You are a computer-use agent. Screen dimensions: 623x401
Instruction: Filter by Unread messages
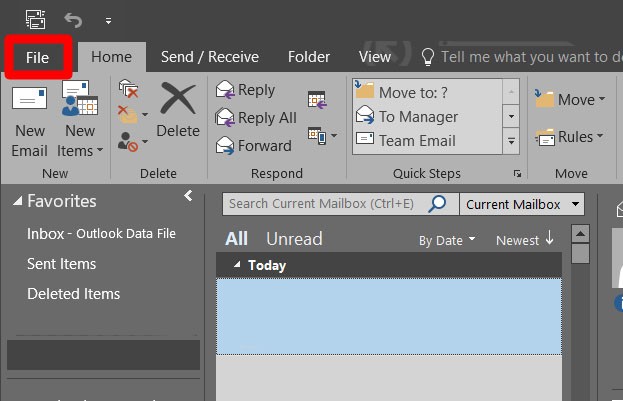pos(294,239)
